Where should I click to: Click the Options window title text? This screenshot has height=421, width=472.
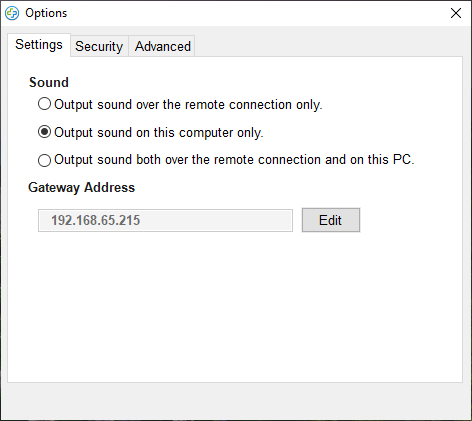tap(46, 13)
